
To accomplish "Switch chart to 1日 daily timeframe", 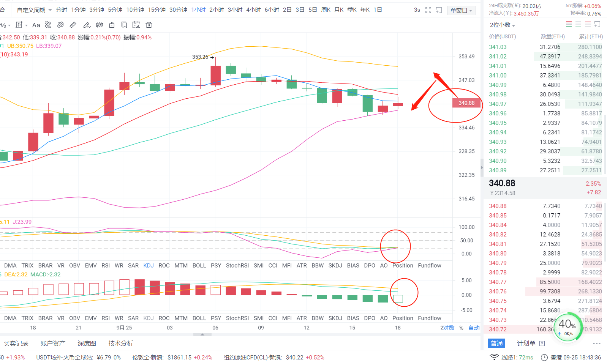I will point(378,10).
